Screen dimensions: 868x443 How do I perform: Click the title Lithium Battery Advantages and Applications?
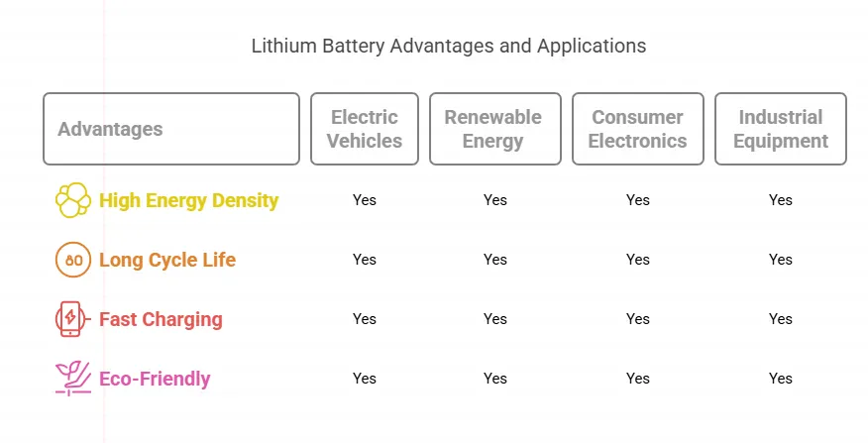[449, 46]
